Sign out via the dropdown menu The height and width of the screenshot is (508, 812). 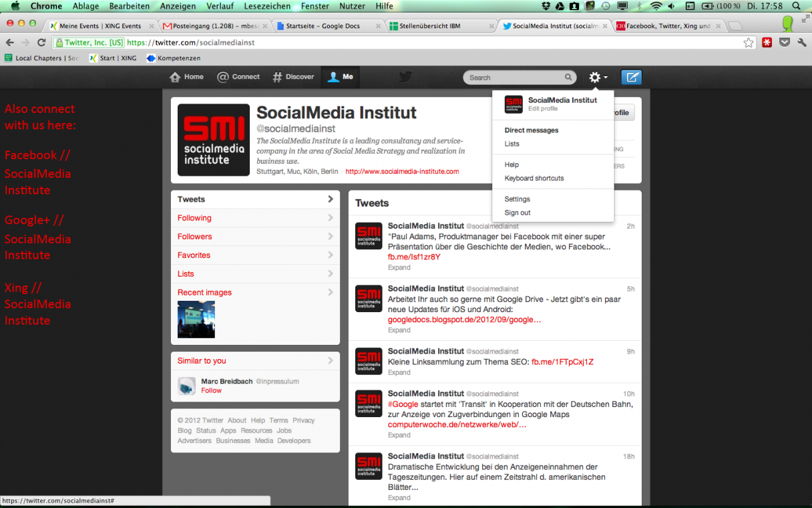coord(518,213)
